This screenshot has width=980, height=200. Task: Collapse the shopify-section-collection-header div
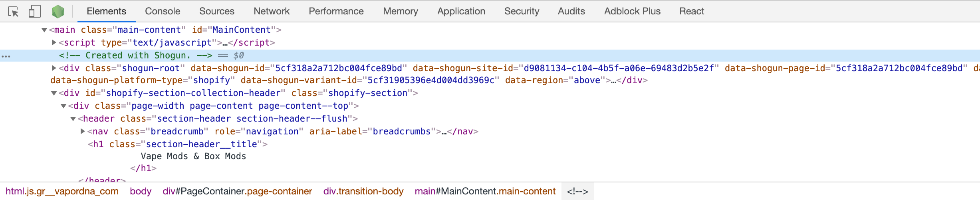click(x=54, y=93)
